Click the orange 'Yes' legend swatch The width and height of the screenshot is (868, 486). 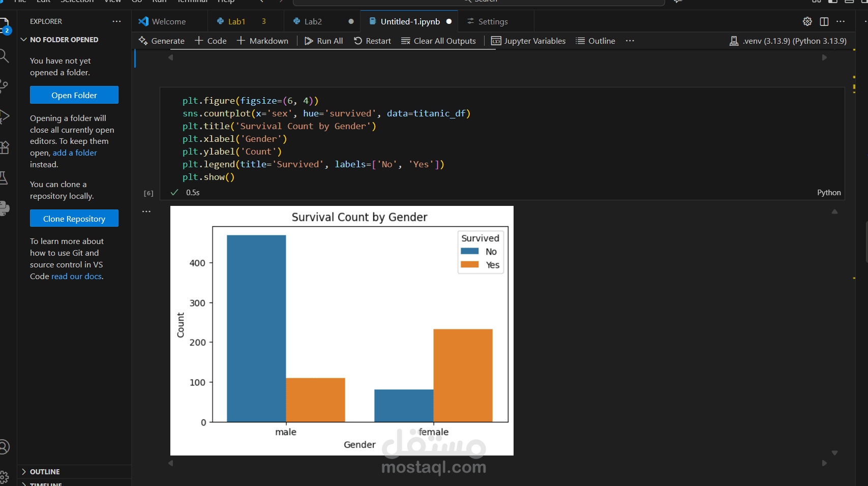(x=469, y=264)
